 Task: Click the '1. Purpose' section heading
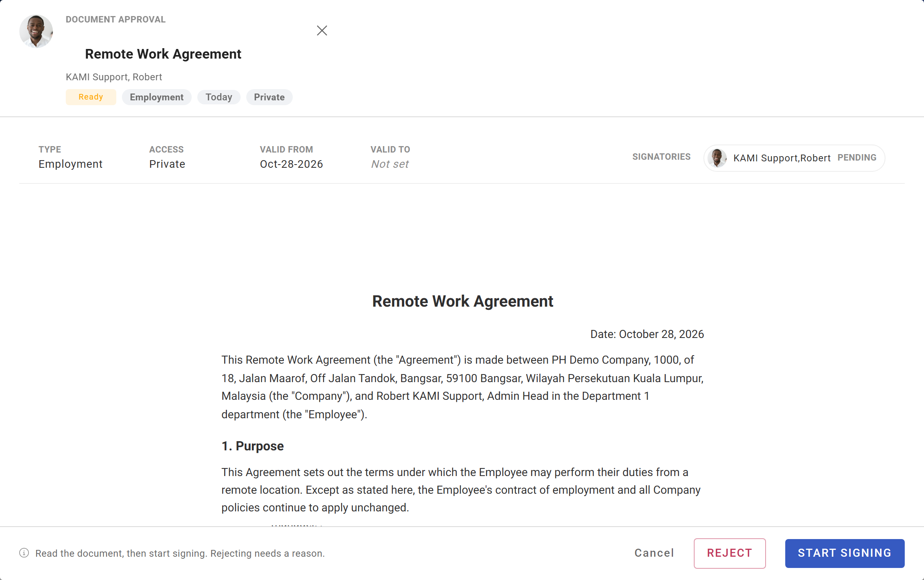(x=253, y=446)
